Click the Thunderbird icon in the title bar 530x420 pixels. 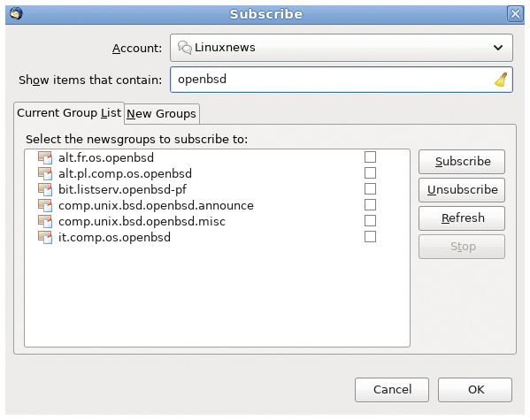16,13
